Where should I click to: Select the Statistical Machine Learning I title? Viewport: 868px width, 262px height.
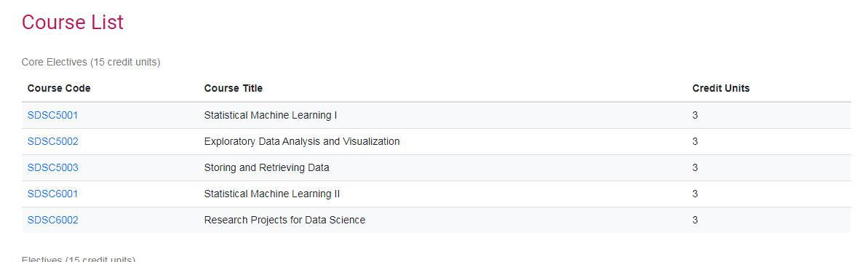[270, 115]
